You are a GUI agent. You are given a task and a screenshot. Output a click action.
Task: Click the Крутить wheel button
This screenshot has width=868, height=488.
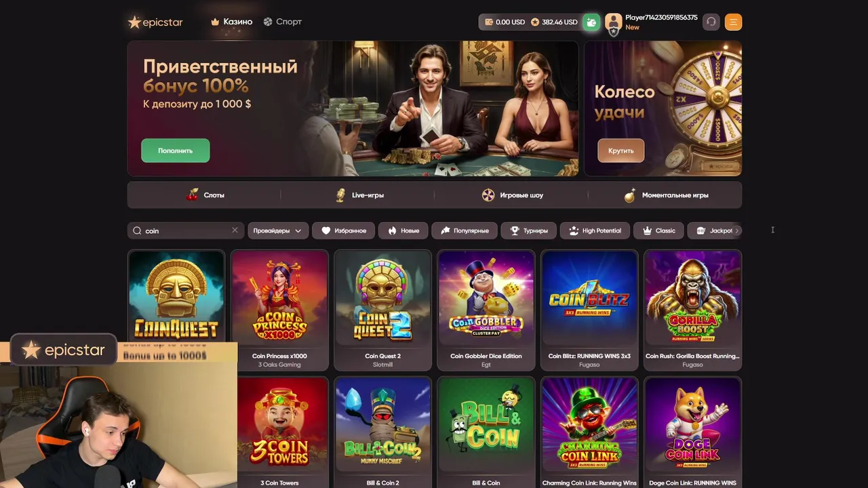pyautogui.click(x=621, y=150)
